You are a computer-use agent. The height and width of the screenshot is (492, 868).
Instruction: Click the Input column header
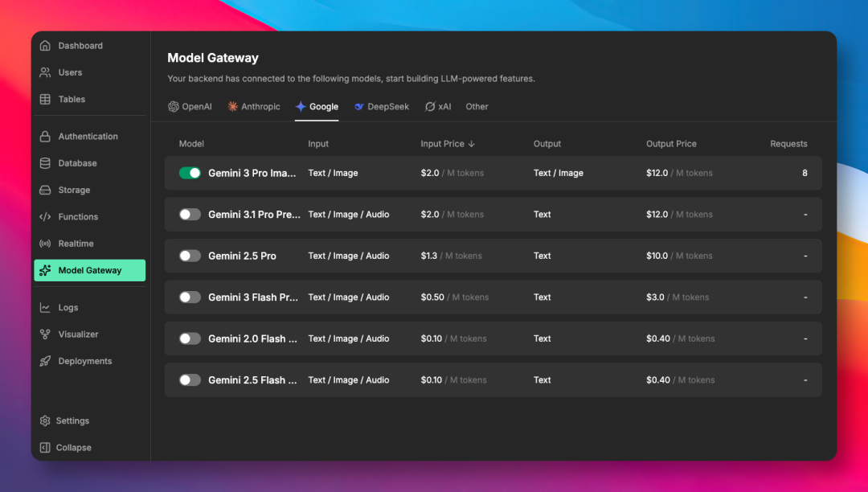click(x=318, y=144)
